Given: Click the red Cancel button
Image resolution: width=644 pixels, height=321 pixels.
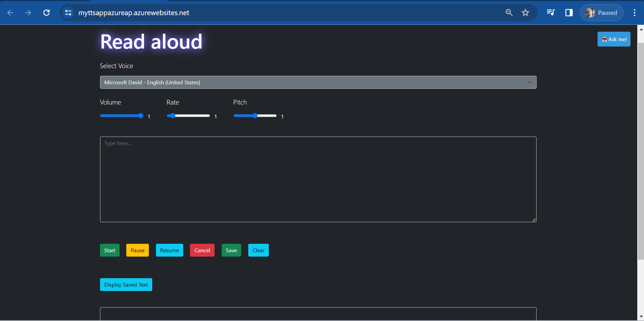Looking at the screenshot, I should (x=202, y=250).
